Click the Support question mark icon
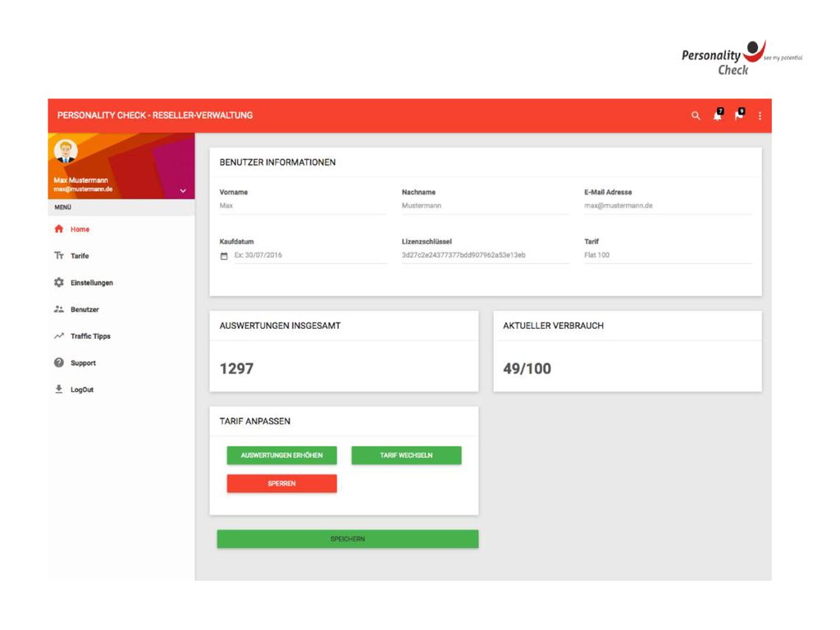The image size is (840, 630). click(x=59, y=363)
